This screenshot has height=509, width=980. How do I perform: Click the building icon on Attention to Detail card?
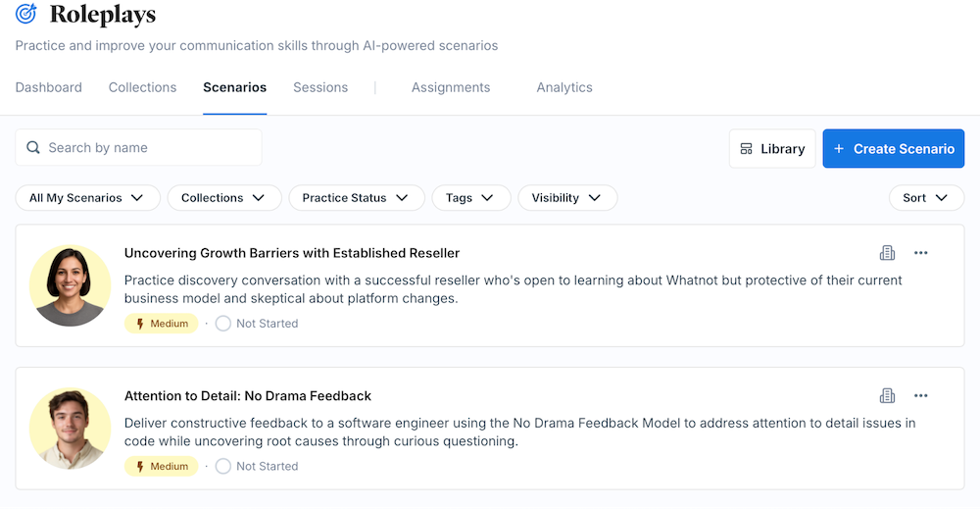887,396
